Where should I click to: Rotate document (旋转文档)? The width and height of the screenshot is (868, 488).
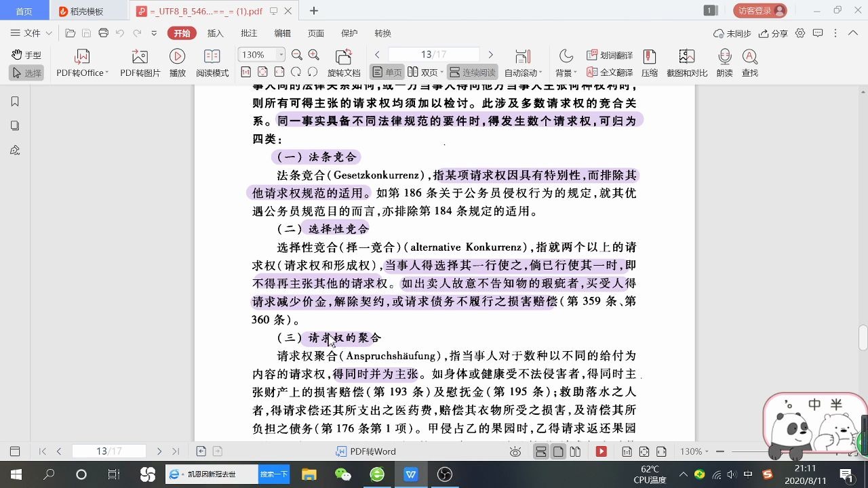pyautogui.click(x=344, y=64)
